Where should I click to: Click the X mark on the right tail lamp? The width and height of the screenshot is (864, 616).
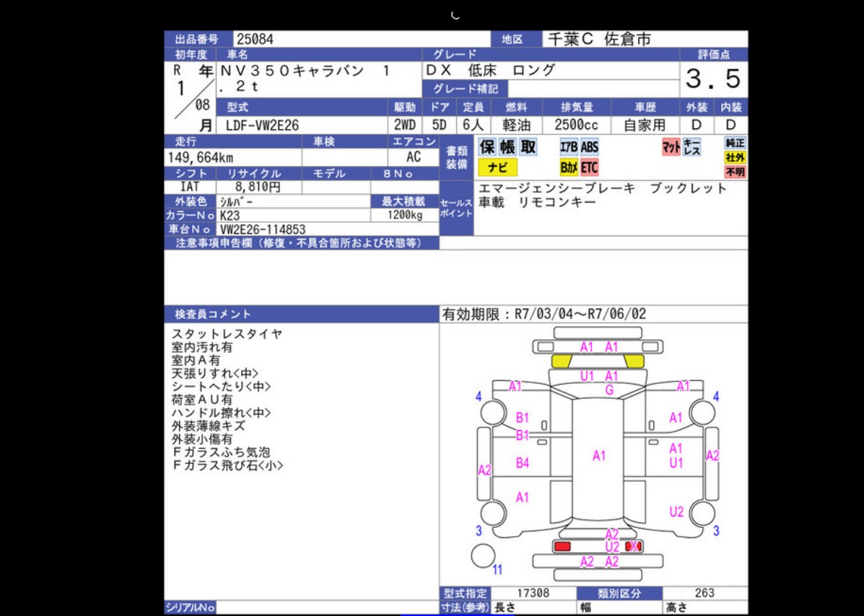coord(634,546)
